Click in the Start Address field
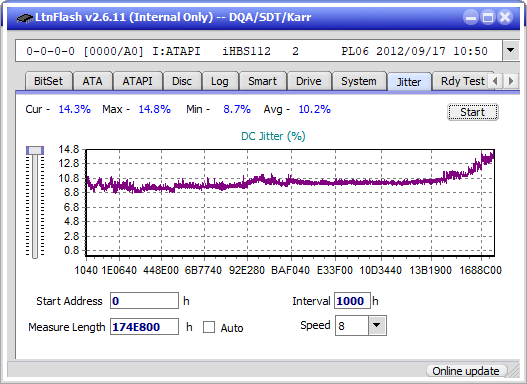Screen dimensions: 527x384 coord(145,301)
